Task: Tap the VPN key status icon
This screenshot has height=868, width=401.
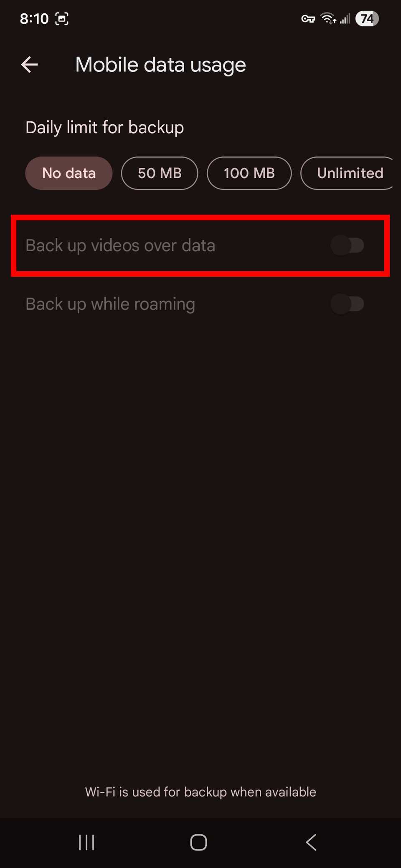Action: [308, 19]
